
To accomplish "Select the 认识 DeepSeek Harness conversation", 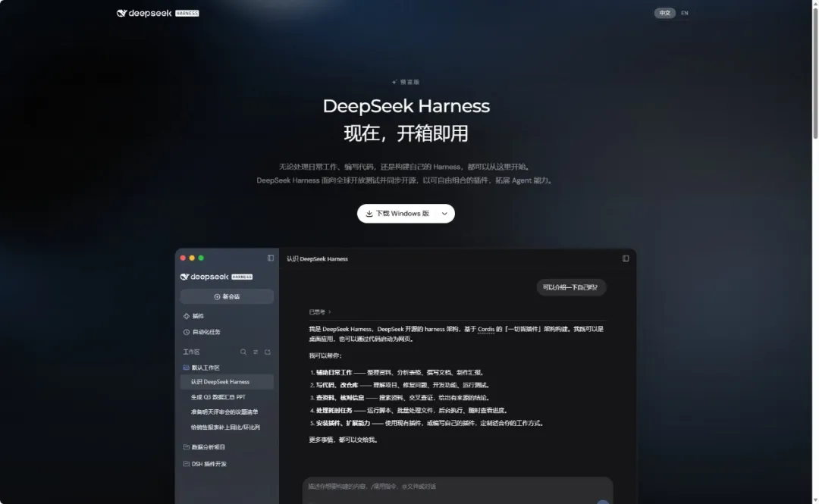I will tap(227, 382).
